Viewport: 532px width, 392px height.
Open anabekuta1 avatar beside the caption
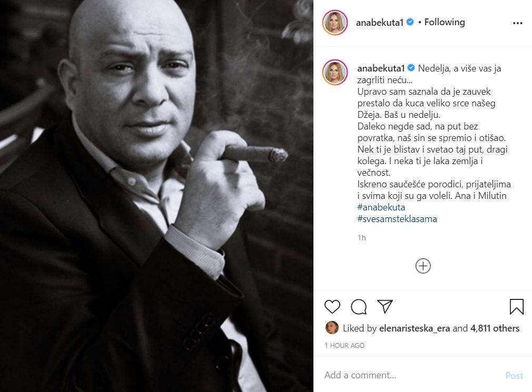click(335, 74)
